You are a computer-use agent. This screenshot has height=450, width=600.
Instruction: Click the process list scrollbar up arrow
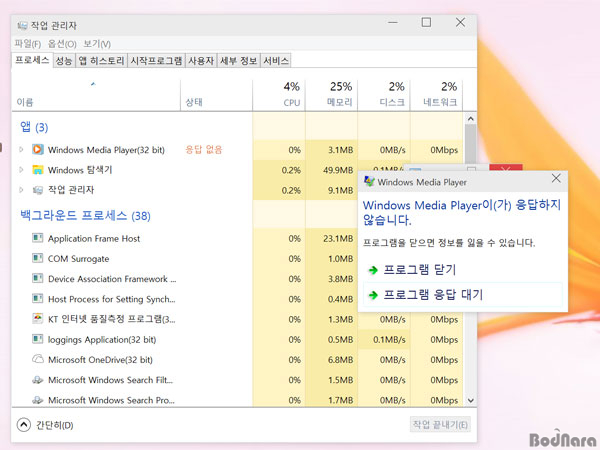click(x=471, y=119)
